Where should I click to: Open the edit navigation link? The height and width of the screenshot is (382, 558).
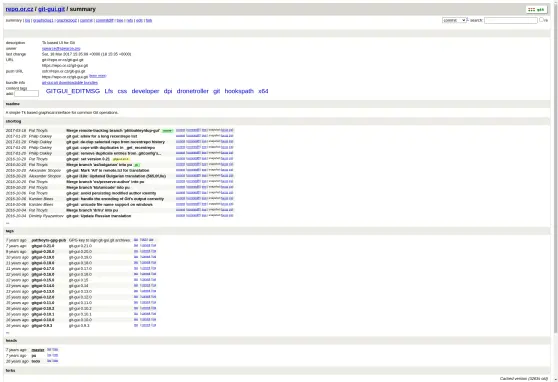139,21
